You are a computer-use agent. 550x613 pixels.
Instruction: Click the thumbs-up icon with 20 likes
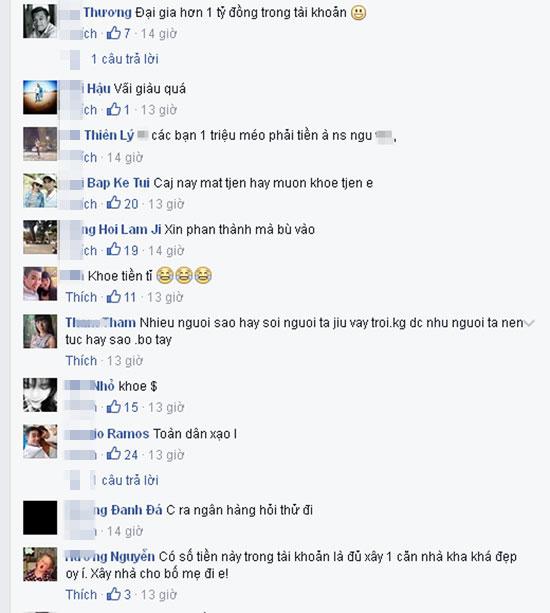114,203
